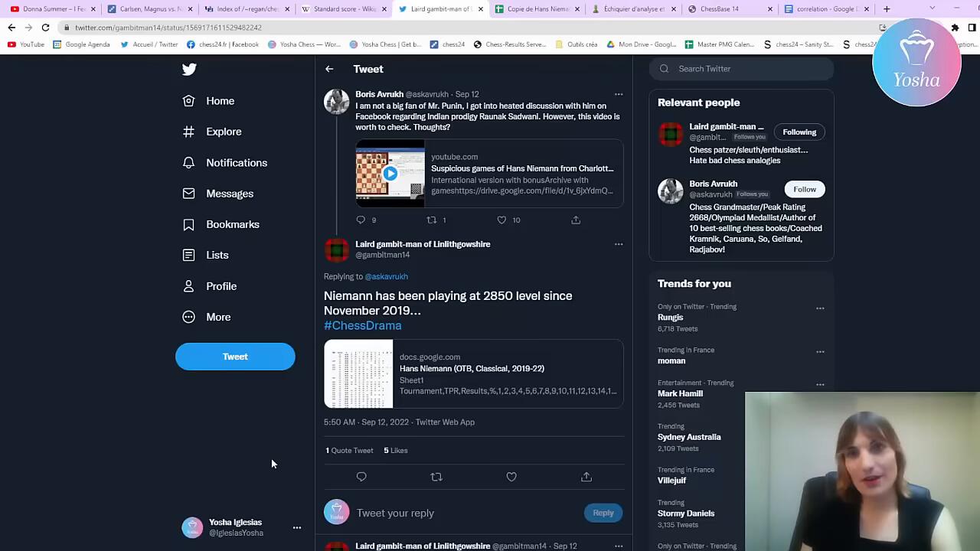Open account switcher dots beside Yosha Iglesias
The height and width of the screenshot is (551, 980).
click(297, 527)
